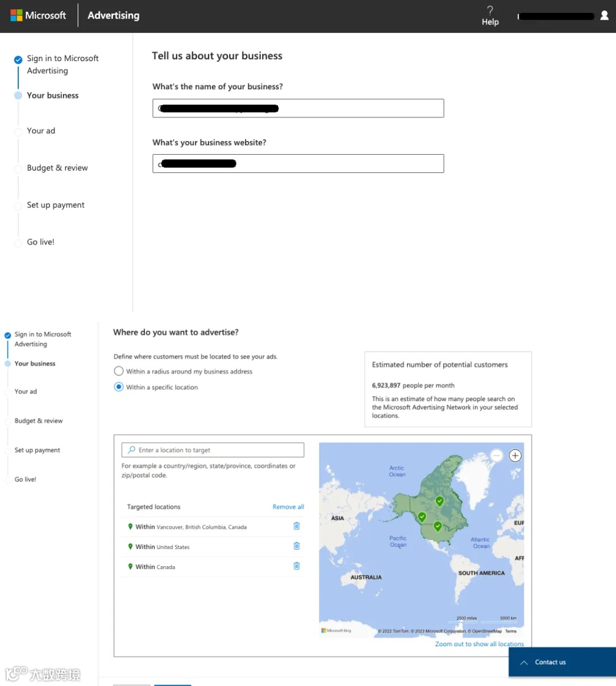Go to Set up payment step in top sidebar
Viewport: 616px width, 686px height.
[56, 205]
